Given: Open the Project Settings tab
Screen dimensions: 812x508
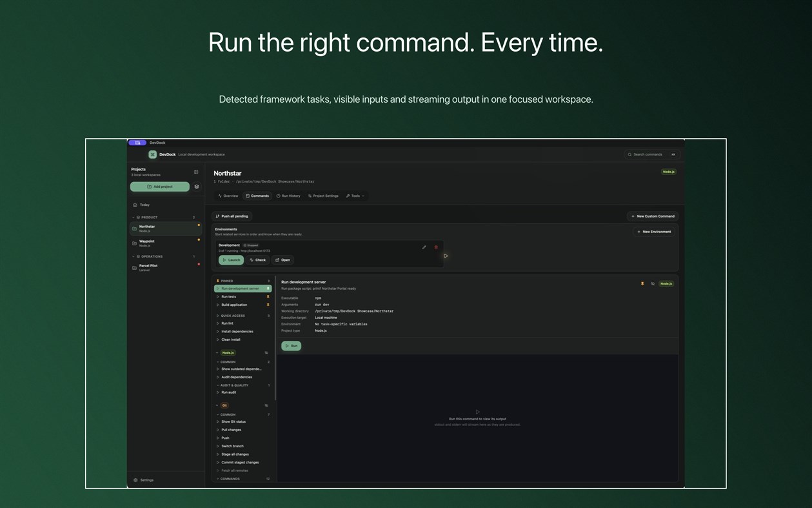Looking at the screenshot, I should point(323,196).
